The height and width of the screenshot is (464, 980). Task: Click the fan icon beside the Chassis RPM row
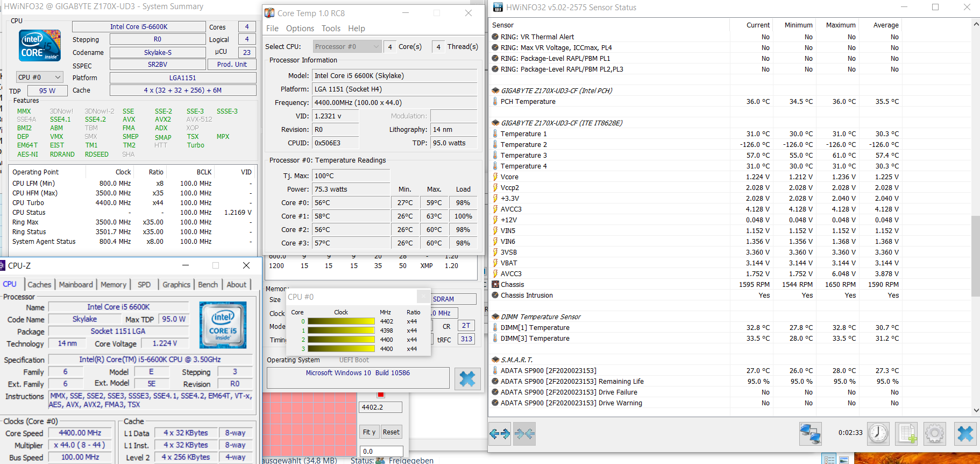[495, 284]
